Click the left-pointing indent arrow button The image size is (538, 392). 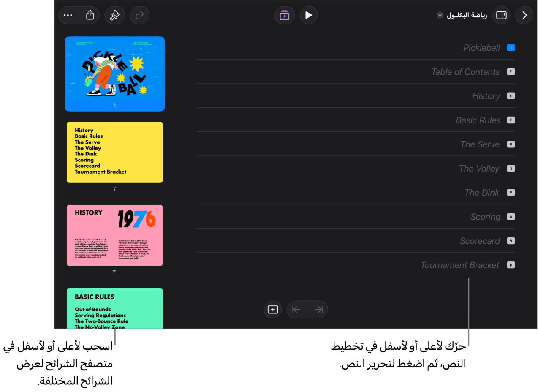pos(296,310)
